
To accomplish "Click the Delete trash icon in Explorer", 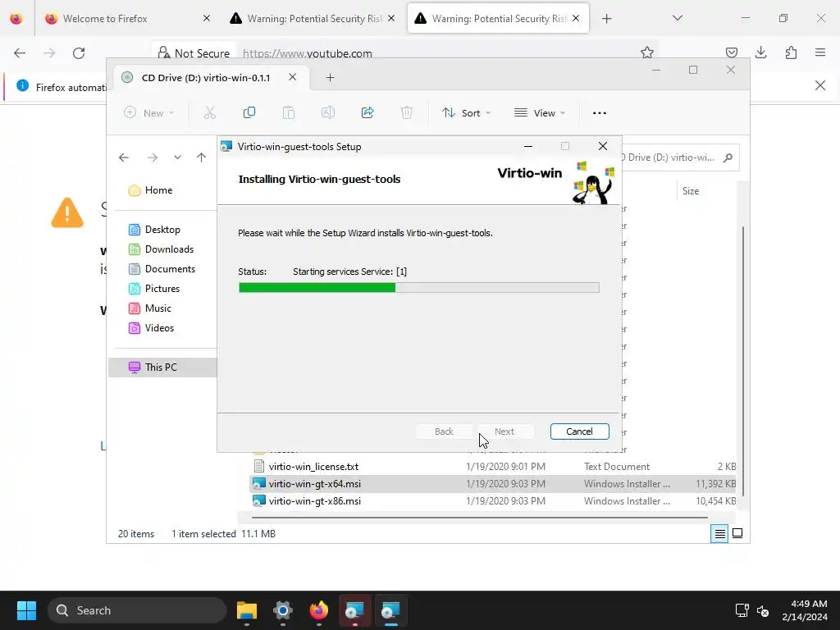I will pyautogui.click(x=407, y=112).
